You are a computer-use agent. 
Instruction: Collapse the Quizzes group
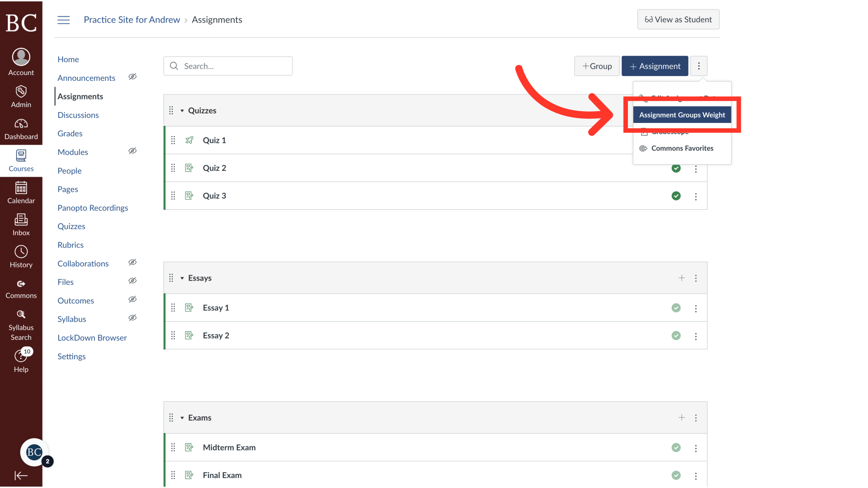coord(182,110)
